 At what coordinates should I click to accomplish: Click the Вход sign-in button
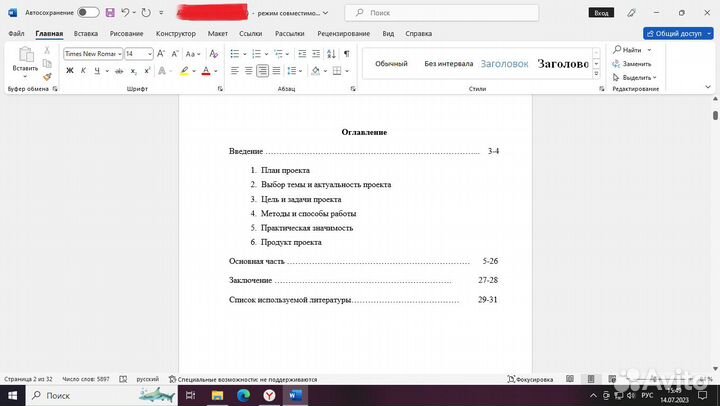601,13
